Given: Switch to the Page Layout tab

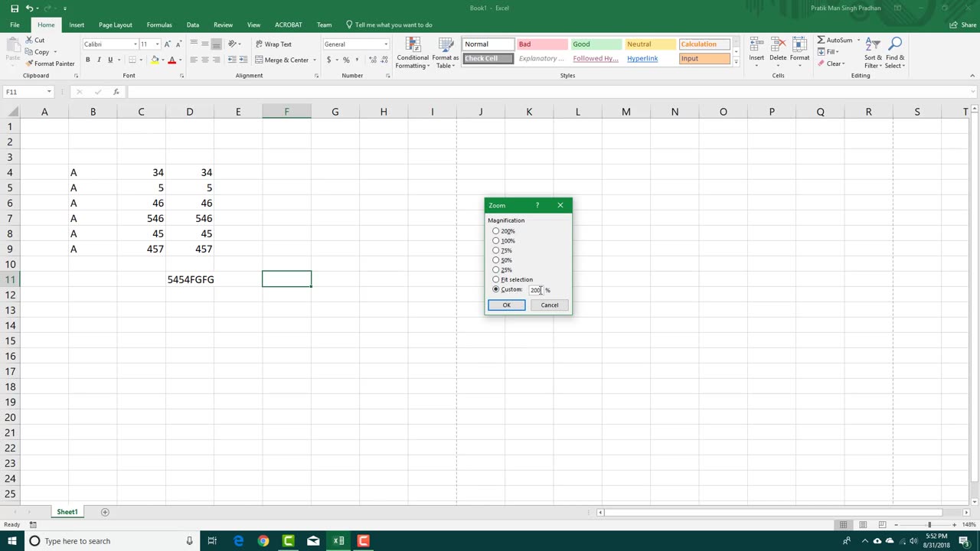Looking at the screenshot, I should point(116,24).
